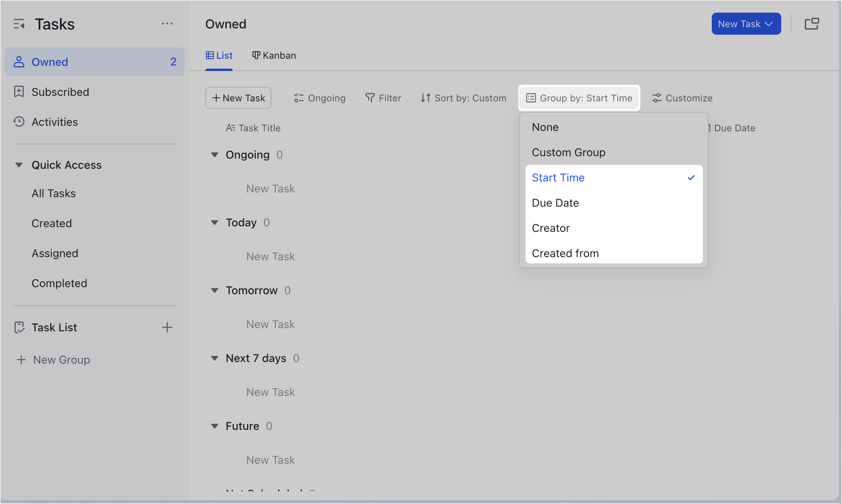Open tasks in separate window icon

click(x=812, y=24)
